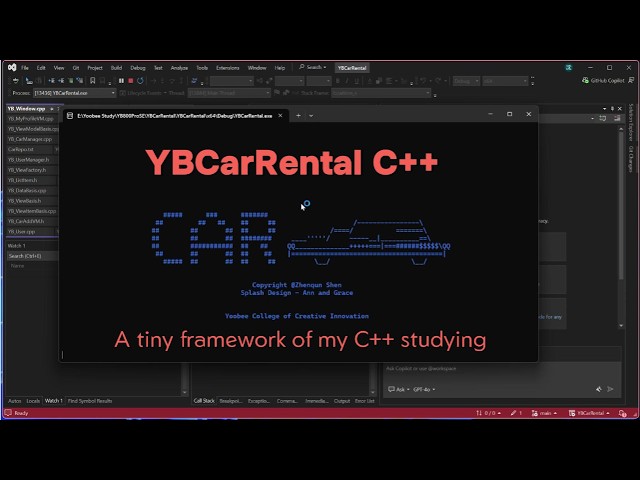Open the View menu
This screenshot has height=480, width=640.
click(x=59, y=68)
